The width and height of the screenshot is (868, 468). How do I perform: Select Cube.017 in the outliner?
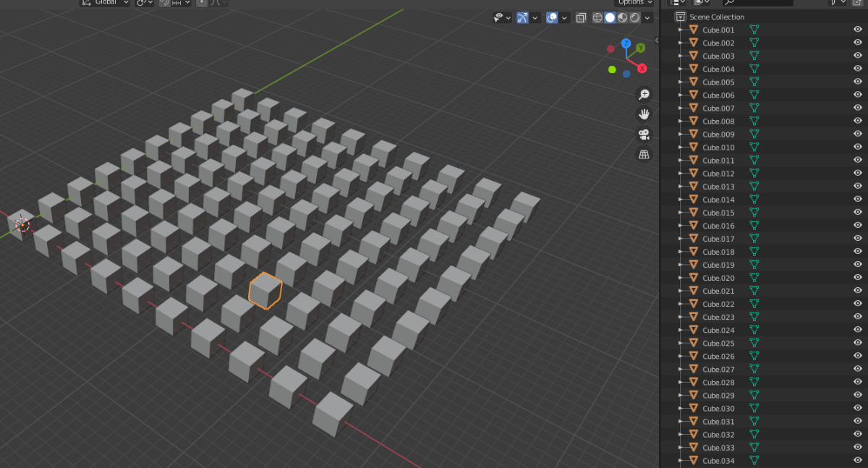tap(718, 239)
